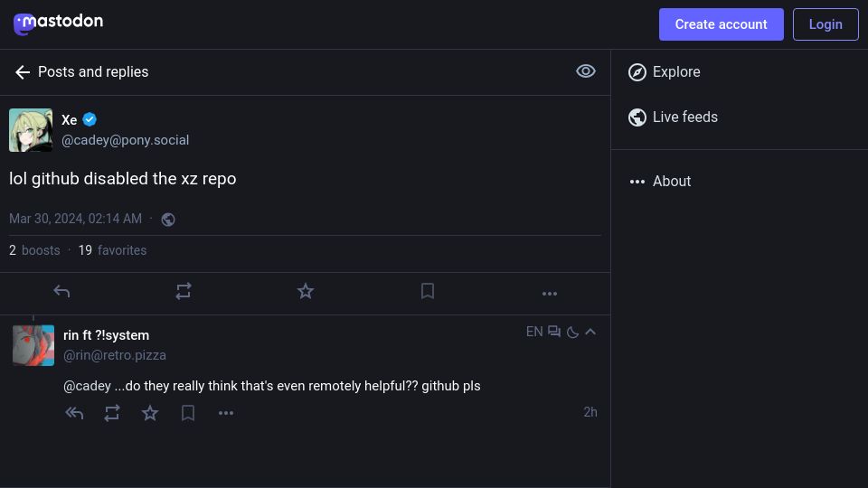868x488 pixels.
Task: Click the conversation icon on rin's reply
Action: pyautogui.click(x=554, y=332)
